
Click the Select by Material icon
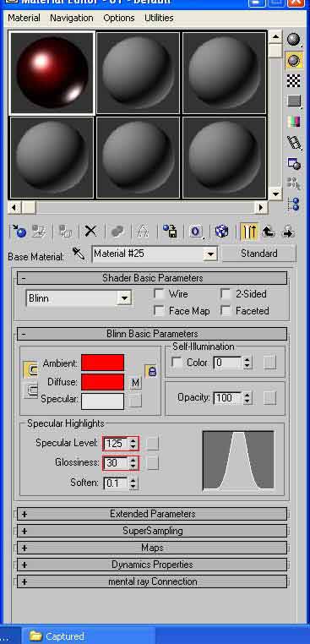pos(294,183)
